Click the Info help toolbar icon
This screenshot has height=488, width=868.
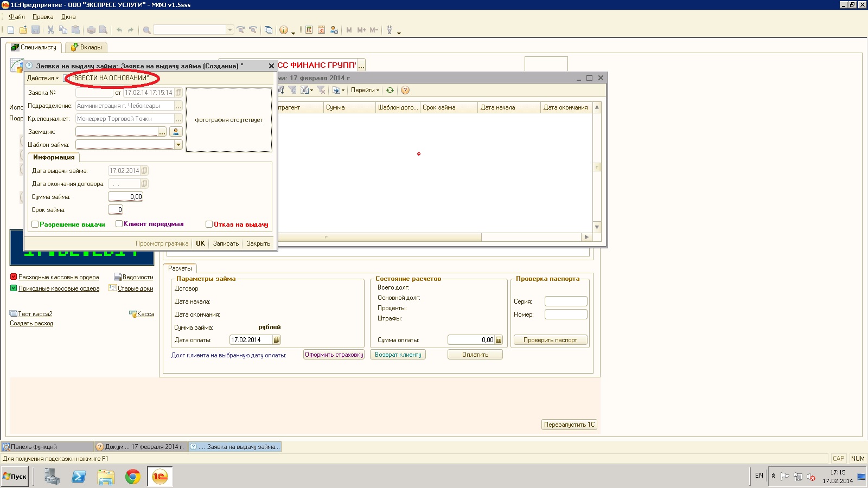(284, 30)
